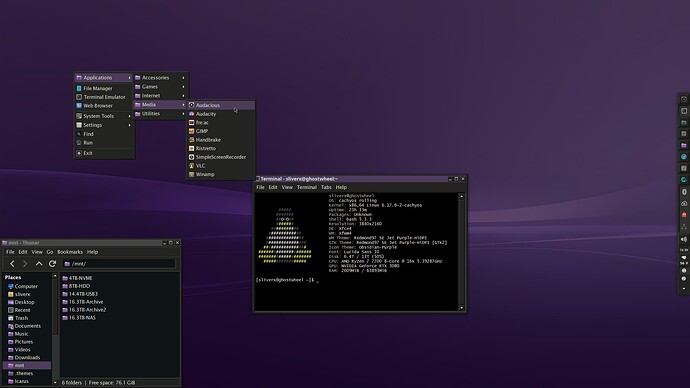Select the 4TB-NVME folder

click(x=77, y=278)
